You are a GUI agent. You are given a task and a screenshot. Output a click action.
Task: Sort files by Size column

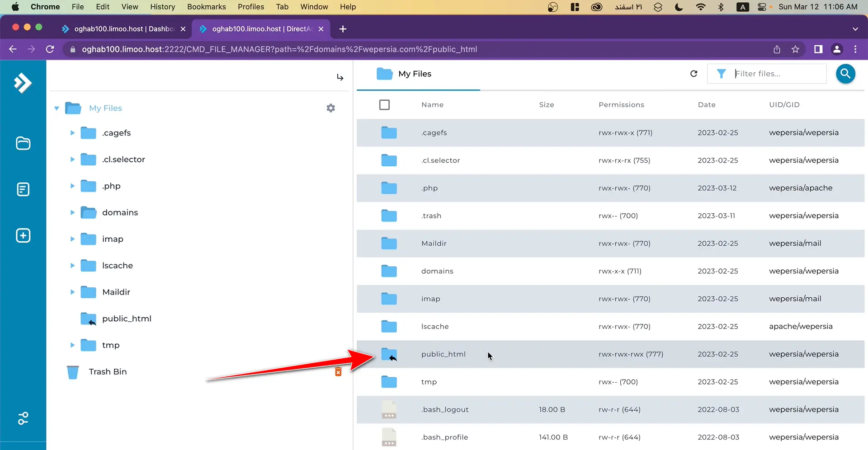click(546, 105)
